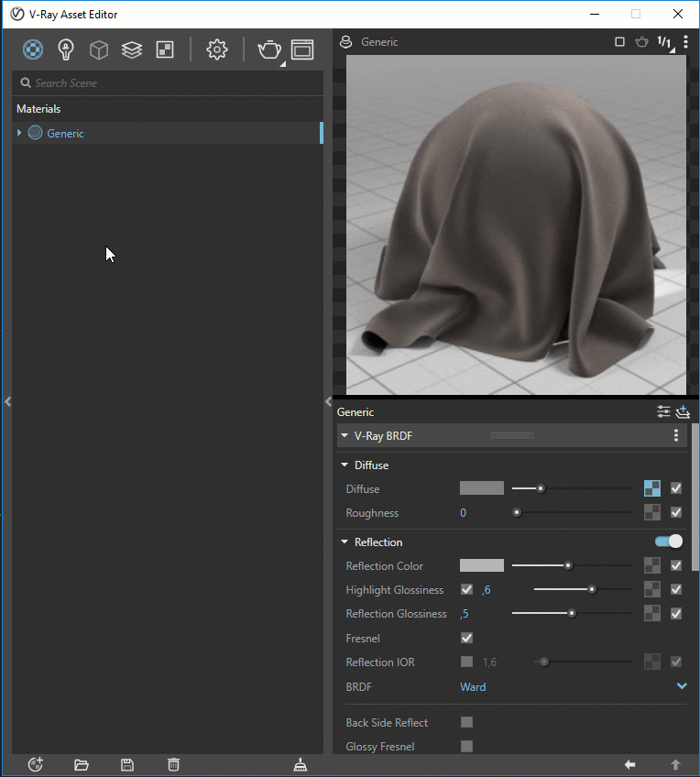The width and height of the screenshot is (700, 777).
Task: Minimize the V-Ray Asset Editor window
Action: pos(595,14)
